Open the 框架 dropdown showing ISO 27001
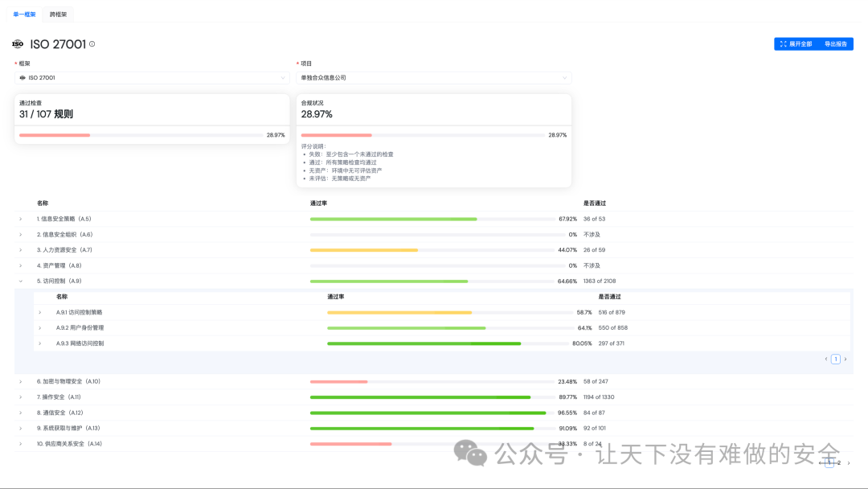This screenshot has width=868, height=489. [x=152, y=78]
